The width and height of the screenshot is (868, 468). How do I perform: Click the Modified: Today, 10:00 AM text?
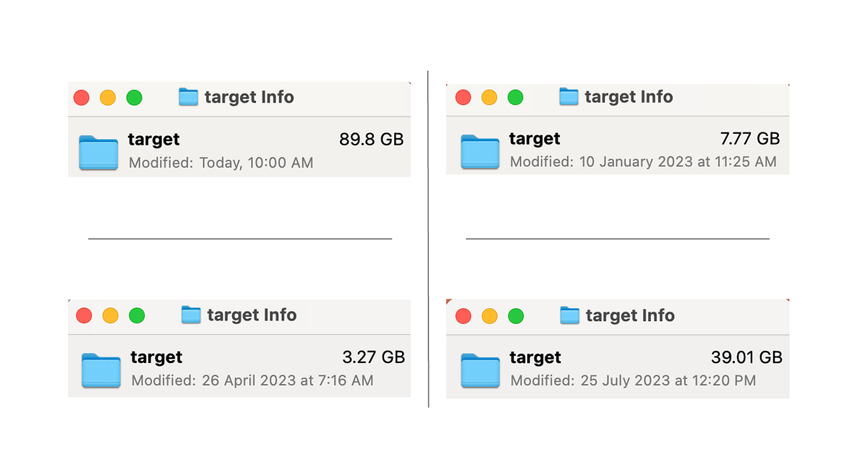221,163
